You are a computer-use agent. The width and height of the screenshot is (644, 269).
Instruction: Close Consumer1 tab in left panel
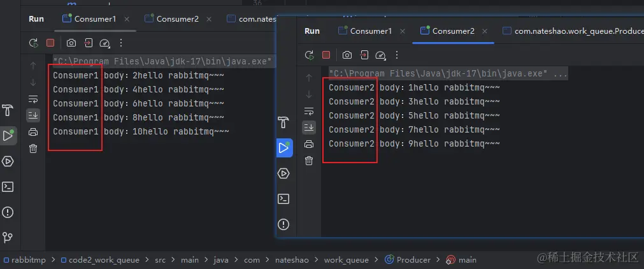point(127,19)
